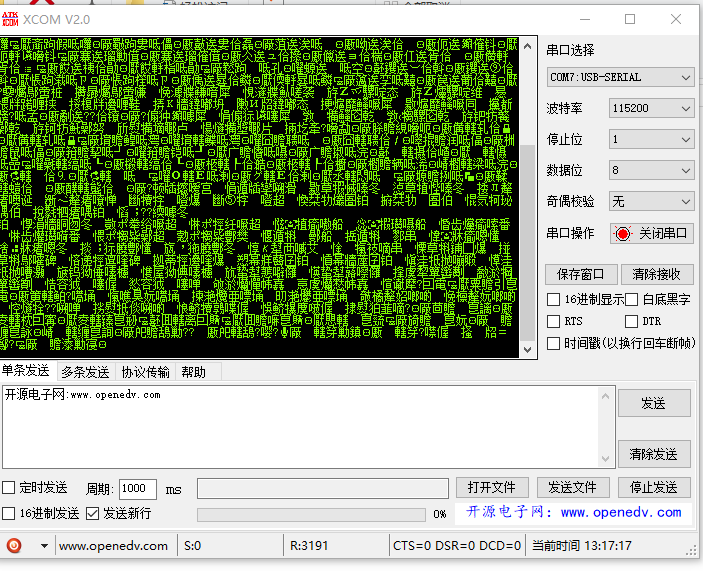Open the blue 开源电子网 www.openedv.com link
The height and width of the screenshot is (571, 703).
click(x=573, y=512)
